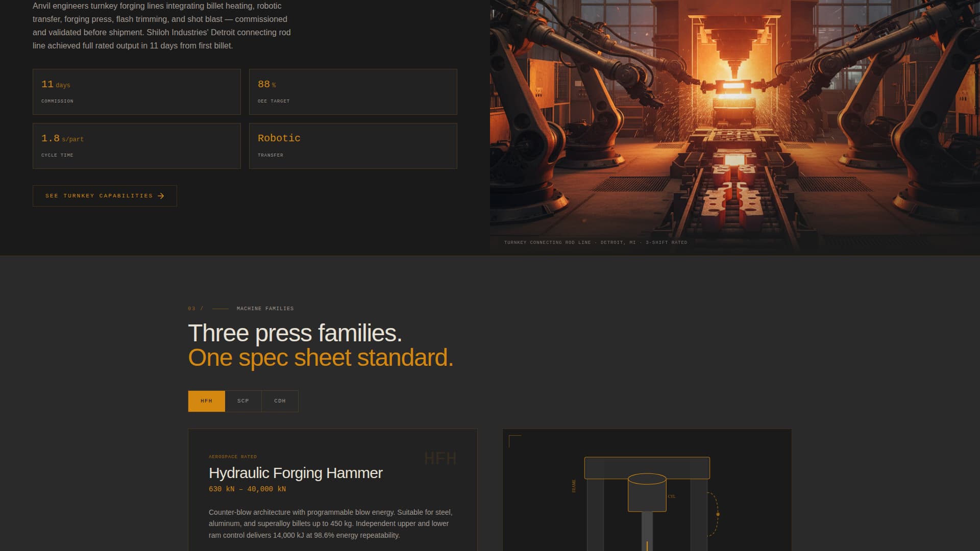Click the TURNKEY CONNECTING ROD LINE caption
The image size is (980, 551).
coord(596,242)
